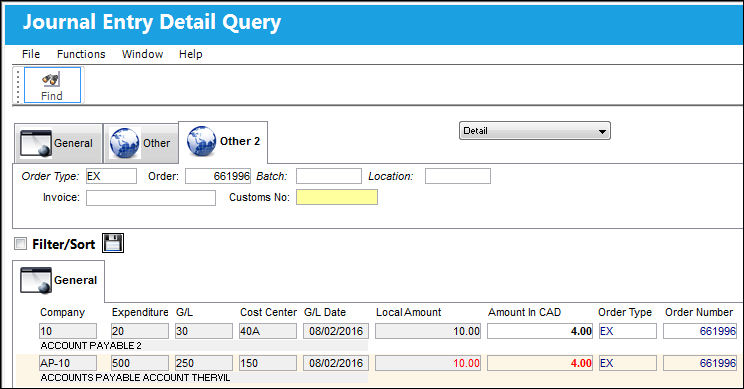Click the ACCOUNT PAYABLE 2 description text

point(91,346)
